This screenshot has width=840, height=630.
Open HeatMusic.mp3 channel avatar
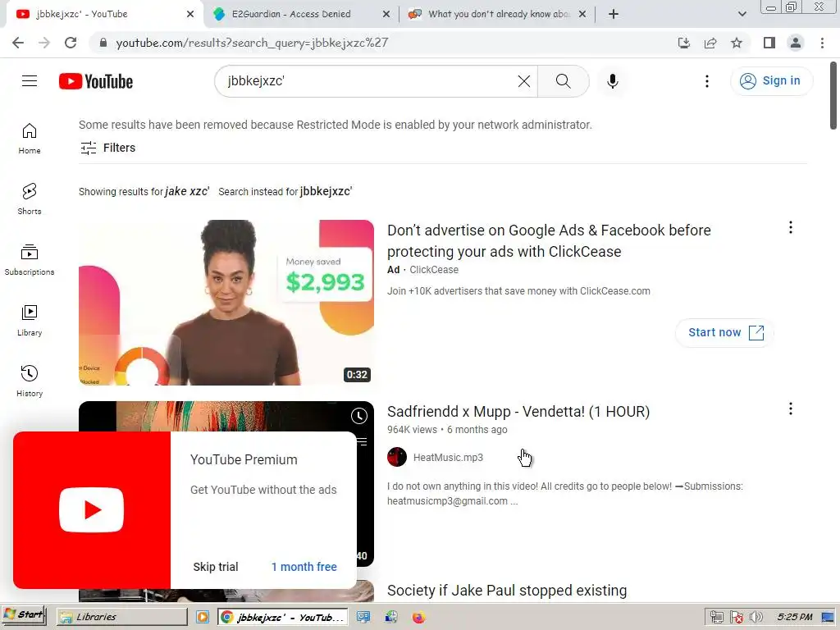[397, 457]
